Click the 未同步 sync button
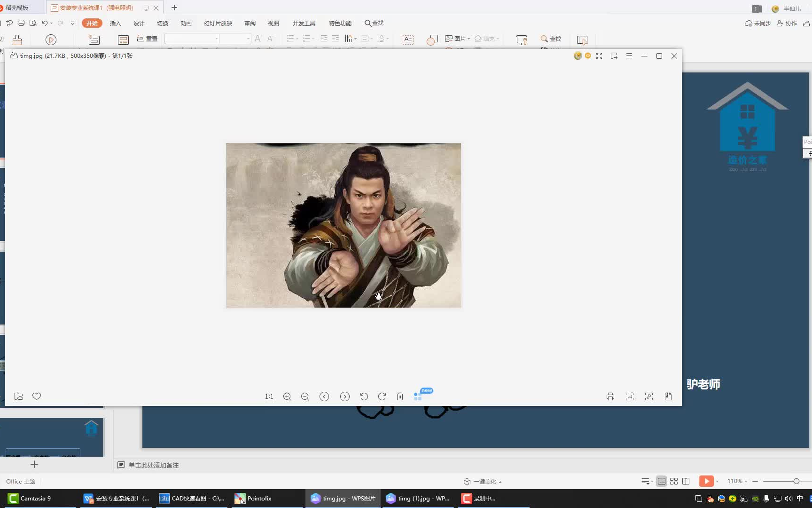This screenshot has width=812, height=508. click(757, 23)
